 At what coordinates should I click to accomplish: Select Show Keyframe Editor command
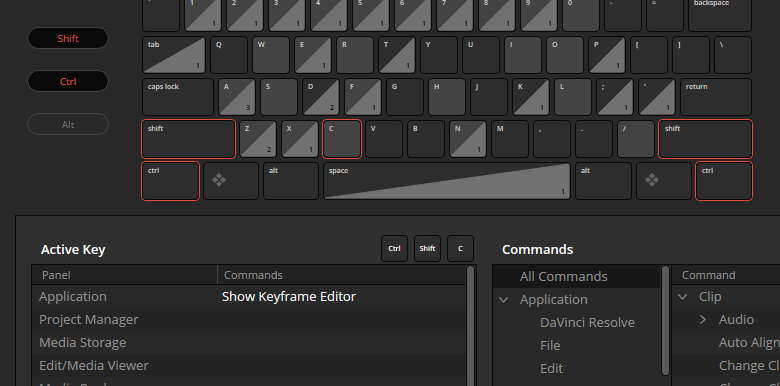[x=289, y=296]
